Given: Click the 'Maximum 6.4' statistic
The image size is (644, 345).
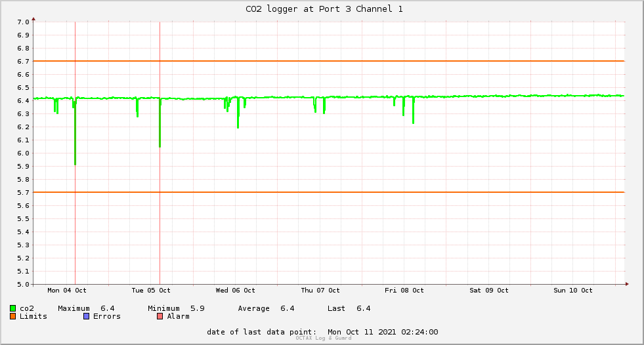Looking at the screenshot, I should (86, 308).
